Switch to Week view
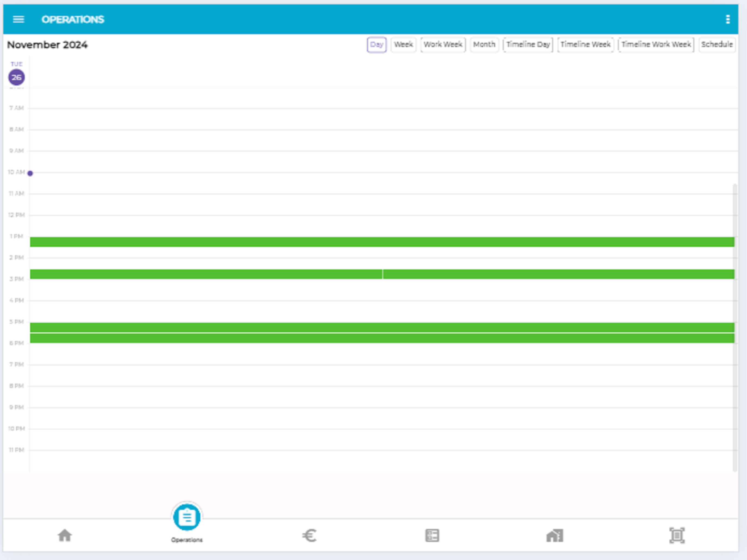The width and height of the screenshot is (747, 560). [x=404, y=45]
